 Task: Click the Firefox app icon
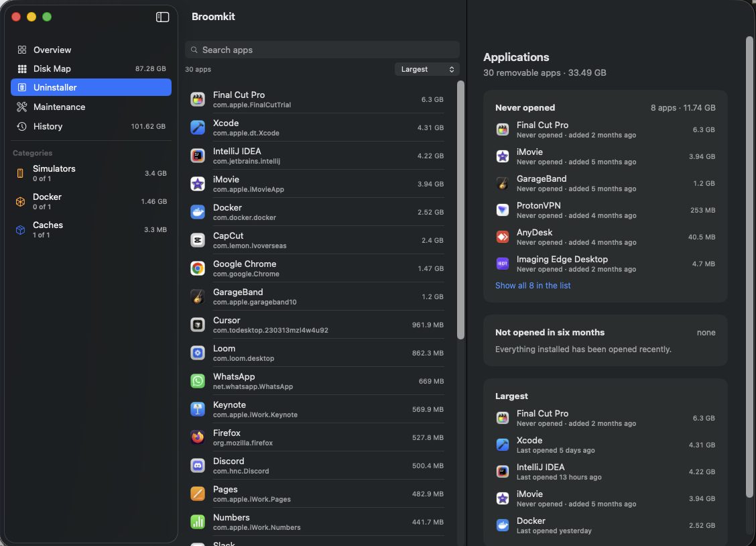pos(198,437)
